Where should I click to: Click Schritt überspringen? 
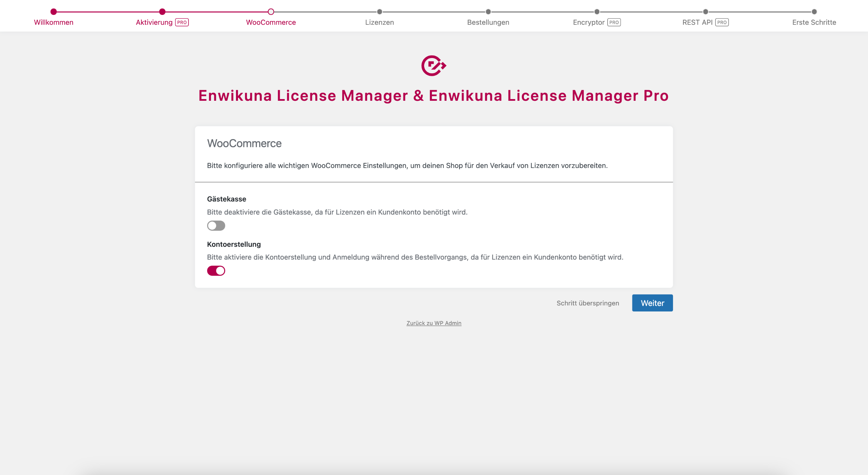588,303
